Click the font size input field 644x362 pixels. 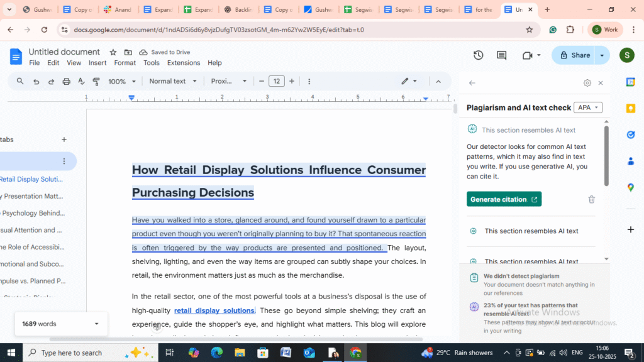(x=277, y=81)
